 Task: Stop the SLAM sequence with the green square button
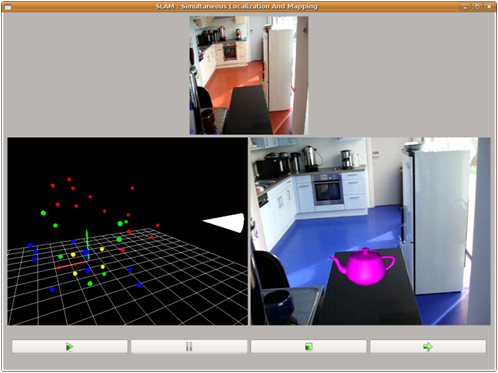(308, 347)
